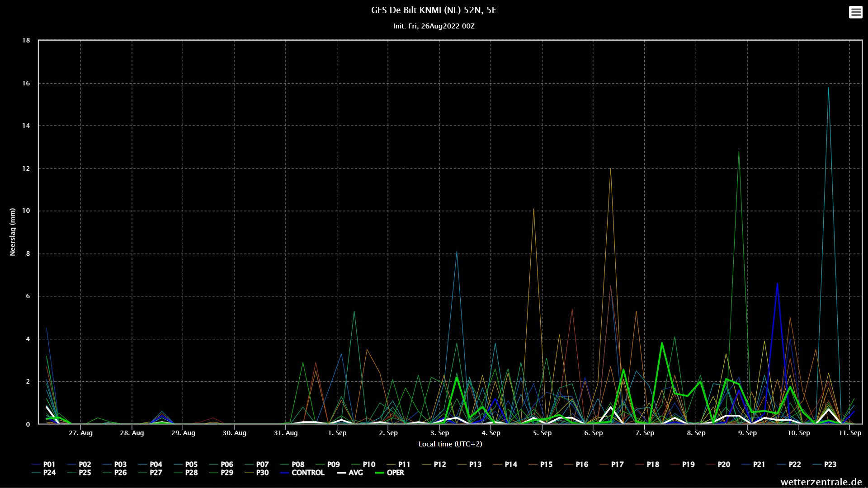Toggle the P12 legend entry
The width and height of the screenshot is (868, 488).
[434, 465]
